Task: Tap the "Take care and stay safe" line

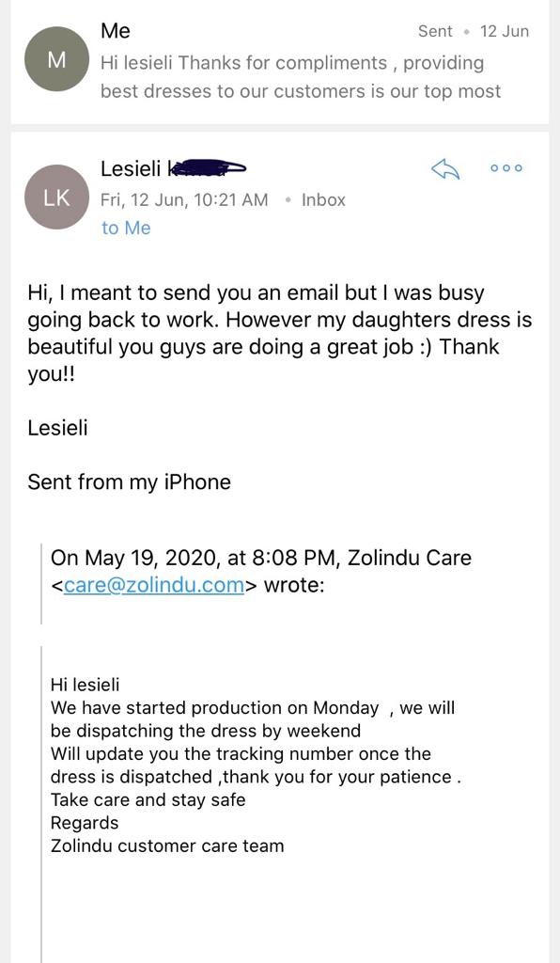Action: coord(148,799)
